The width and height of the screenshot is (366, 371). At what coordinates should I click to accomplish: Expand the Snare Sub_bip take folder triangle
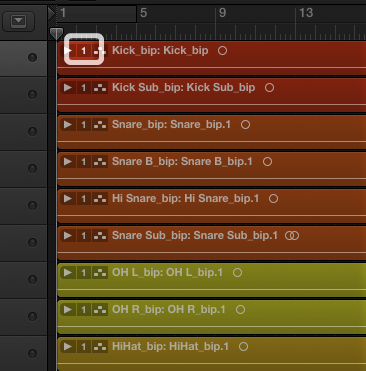coord(68,236)
